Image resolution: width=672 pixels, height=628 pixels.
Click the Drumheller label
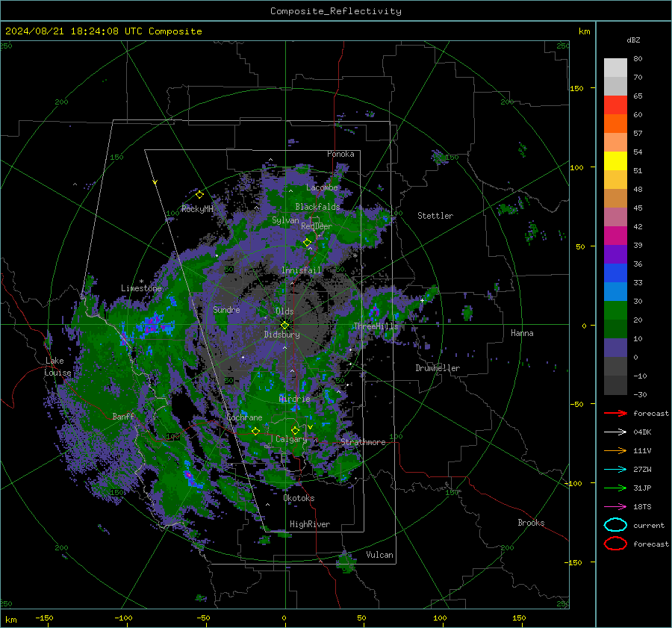coord(438,368)
